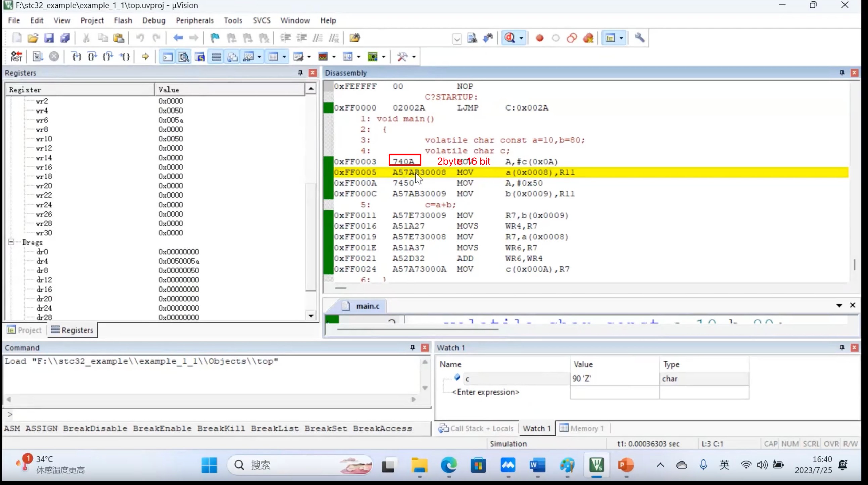Open the Memory Windows dropdown arrow
The height and width of the screenshot is (485, 868).
tap(284, 57)
